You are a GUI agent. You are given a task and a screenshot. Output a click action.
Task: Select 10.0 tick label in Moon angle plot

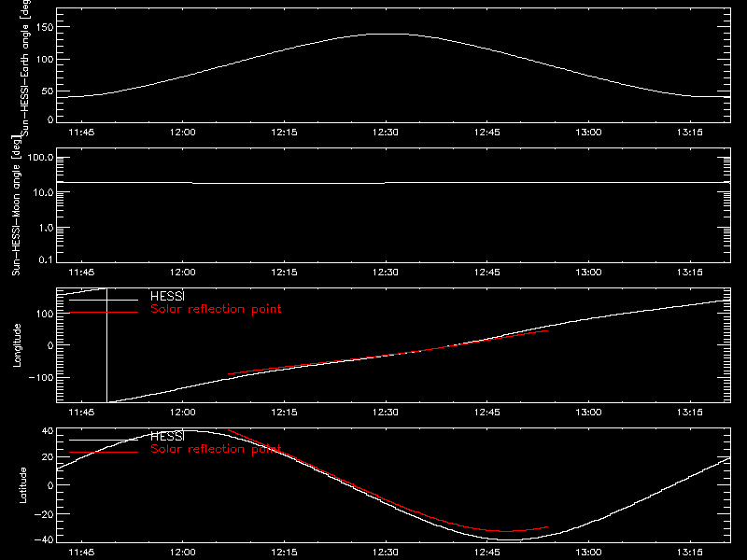pyautogui.click(x=44, y=193)
